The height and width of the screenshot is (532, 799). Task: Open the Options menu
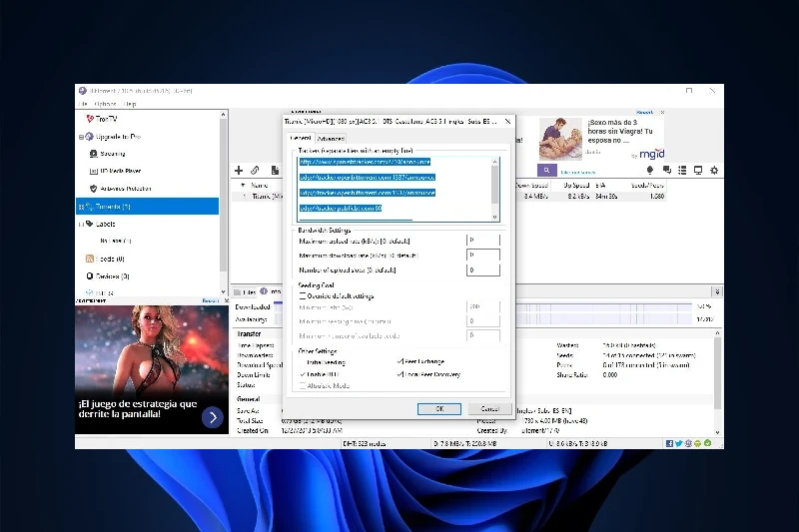[106, 104]
